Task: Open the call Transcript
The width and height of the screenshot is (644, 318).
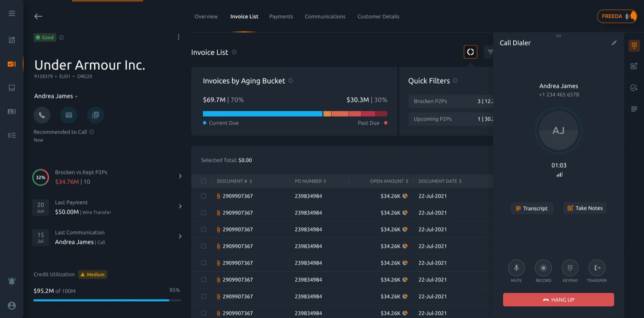Action: (x=532, y=208)
